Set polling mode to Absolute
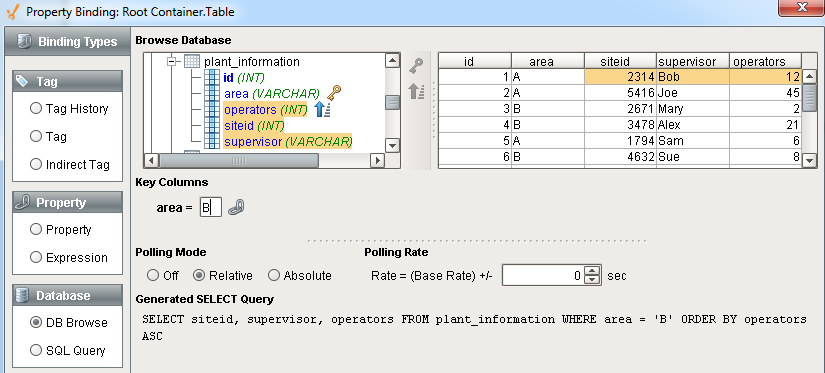 pos(274,275)
